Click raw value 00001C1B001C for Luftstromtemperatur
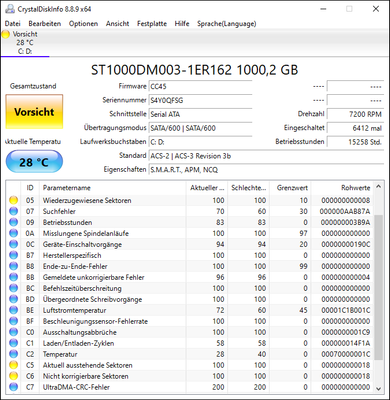The image size is (390, 400). pyautogui.click(x=346, y=310)
